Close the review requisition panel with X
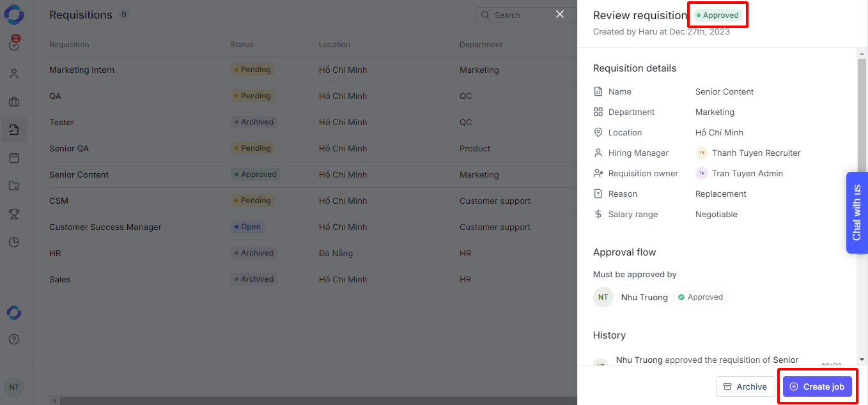This screenshot has height=405, width=868. tap(560, 14)
